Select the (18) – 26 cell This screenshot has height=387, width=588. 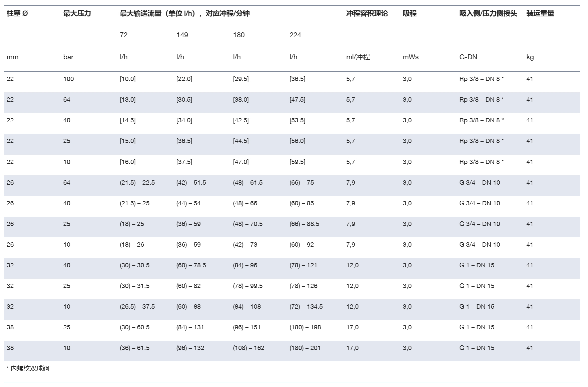(132, 245)
